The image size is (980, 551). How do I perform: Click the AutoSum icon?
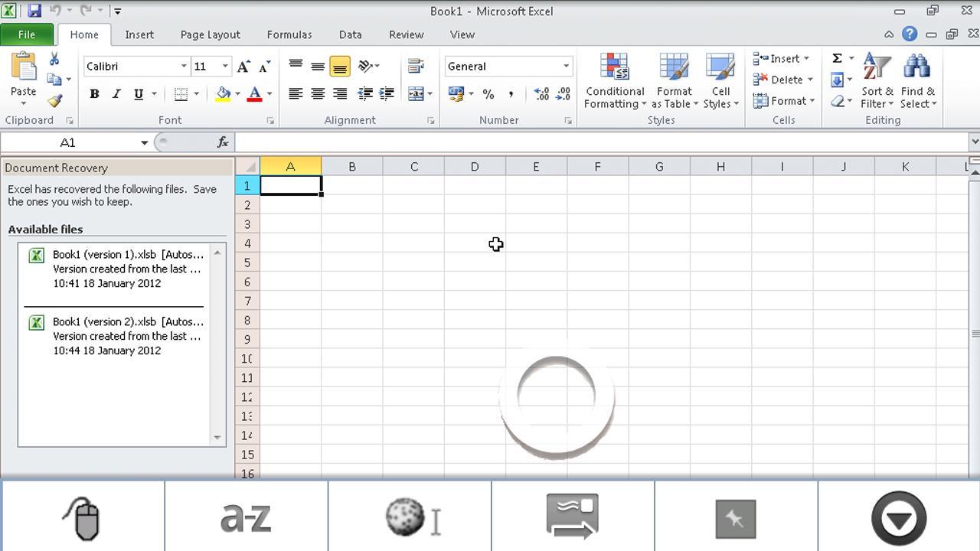836,57
